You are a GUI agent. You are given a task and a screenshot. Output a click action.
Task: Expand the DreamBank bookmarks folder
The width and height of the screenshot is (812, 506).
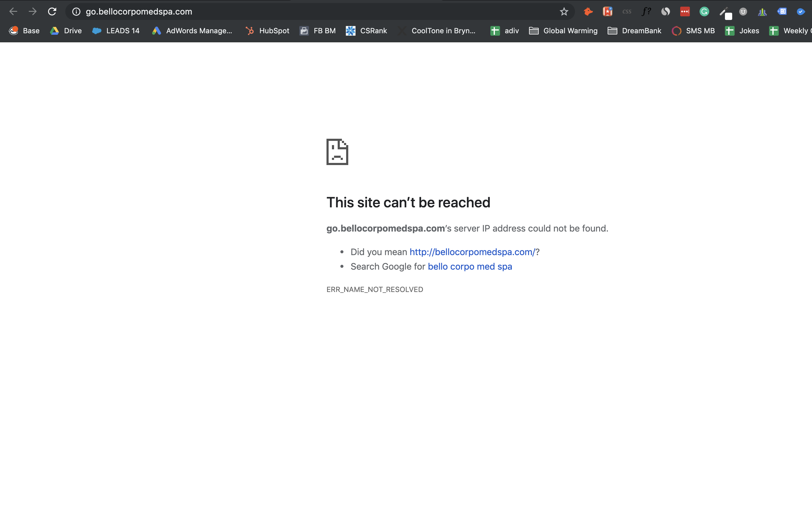(635, 31)
